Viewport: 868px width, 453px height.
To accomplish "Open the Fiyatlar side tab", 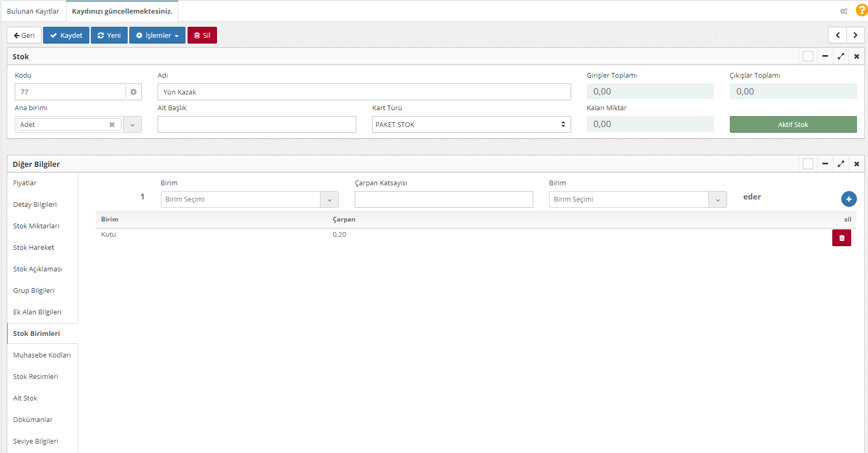I will point(25,183).
